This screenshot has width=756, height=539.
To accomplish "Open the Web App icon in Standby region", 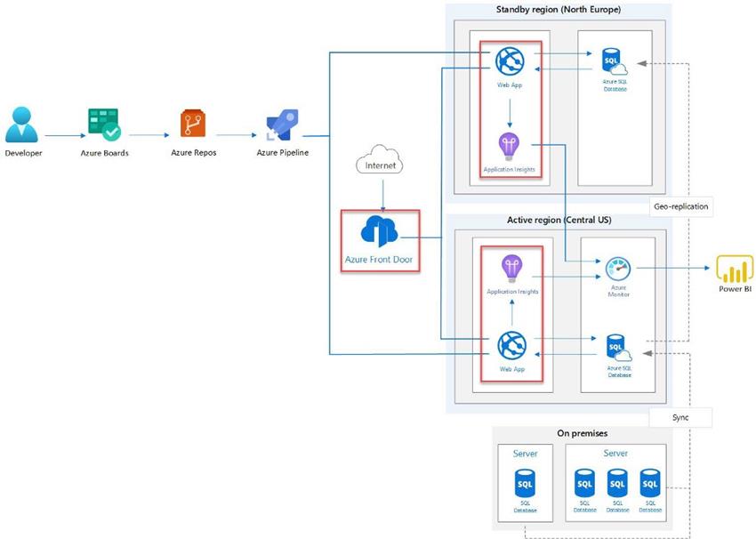I will 509,60.
